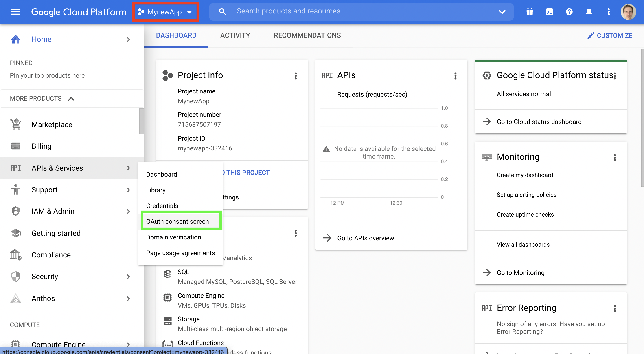
Task: Open Cloud Functions resource
Action: [201, 343]
